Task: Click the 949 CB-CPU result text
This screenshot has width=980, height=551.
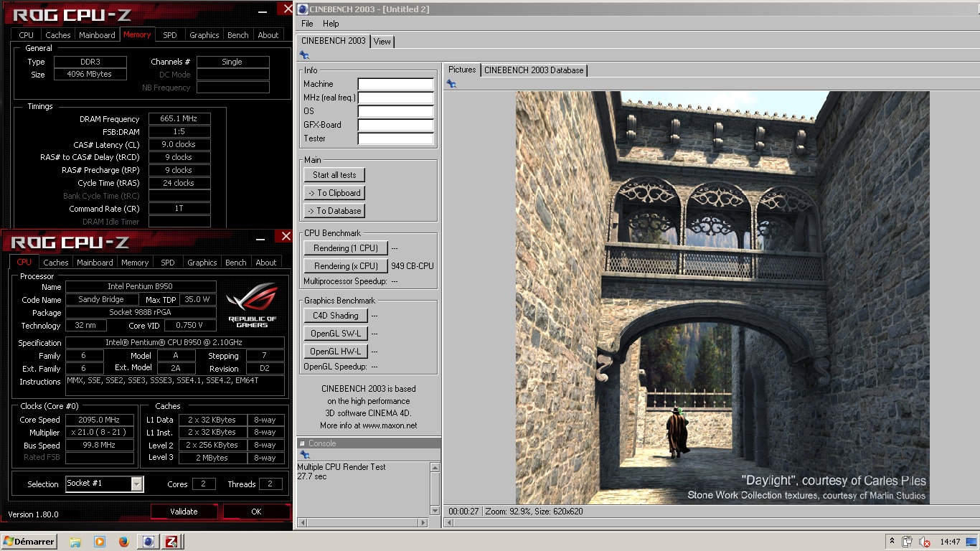Action: tap(413, 266)
